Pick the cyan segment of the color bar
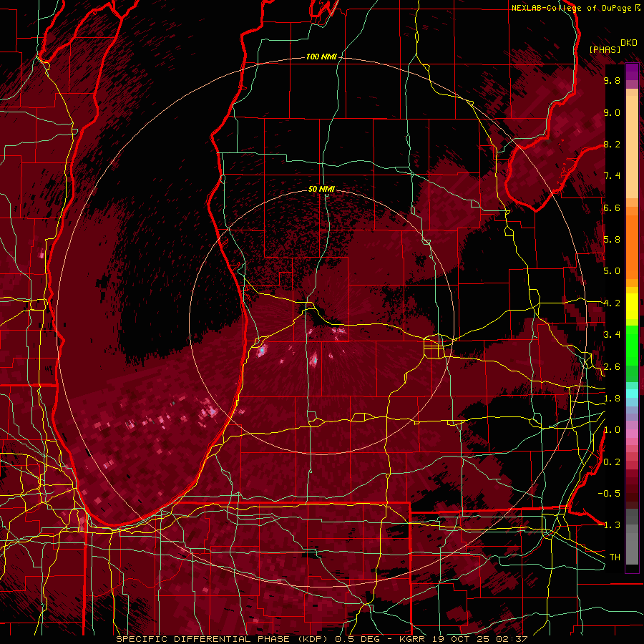 (632, 394)
